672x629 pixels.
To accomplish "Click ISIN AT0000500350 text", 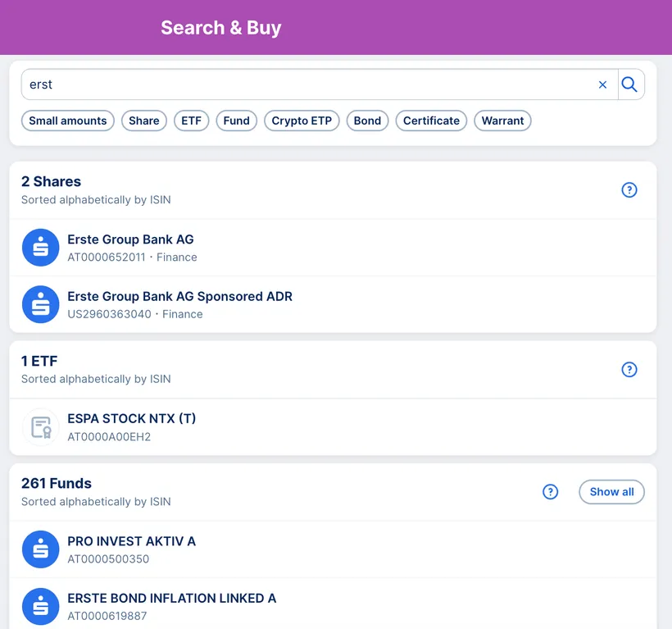I will coord(108,559).
